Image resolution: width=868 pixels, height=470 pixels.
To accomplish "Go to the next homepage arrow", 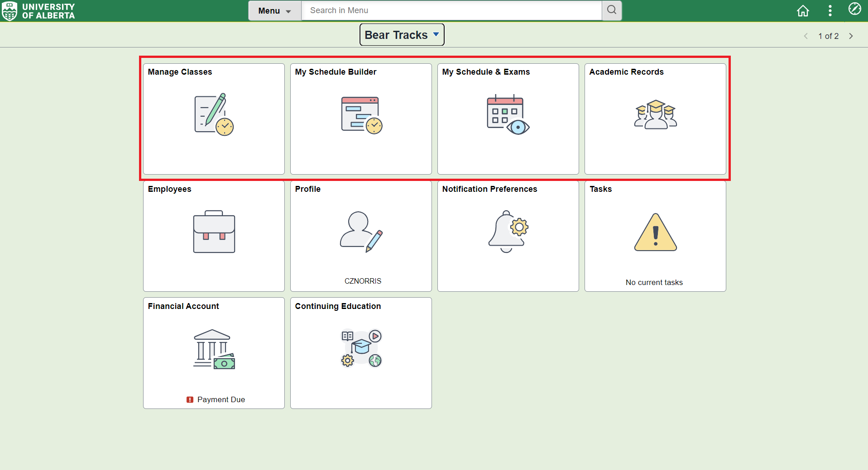I will (851, 36).
